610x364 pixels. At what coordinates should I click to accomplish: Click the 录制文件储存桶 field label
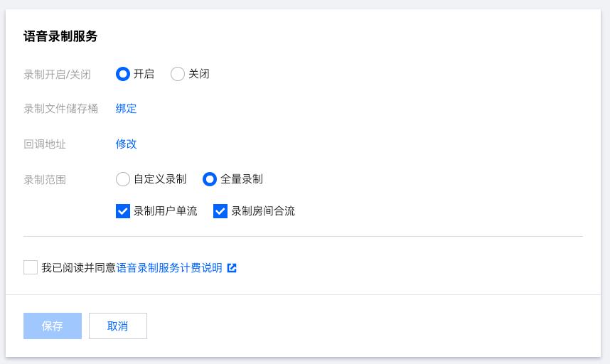(60, 109)
